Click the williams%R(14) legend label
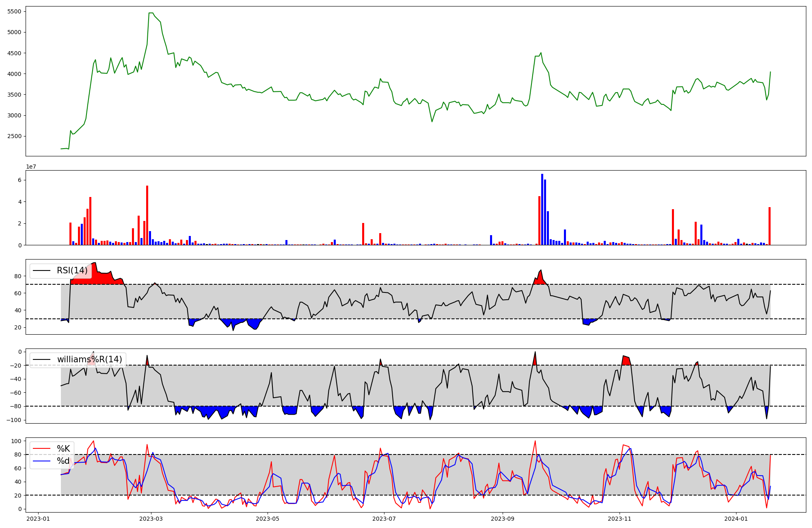The width and height of the screenshot is (812, 528). click(90, 359)
